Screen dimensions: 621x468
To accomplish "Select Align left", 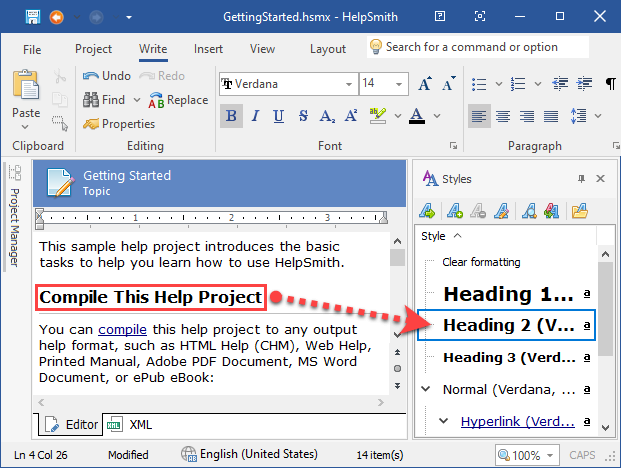I will (x=479, y=116).
